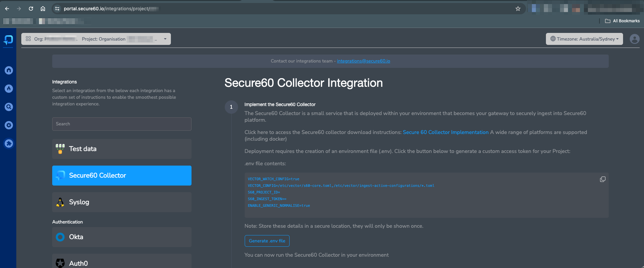Click the Okta circle logo icon
Screen dimensions: 644x268
tap(60, 237)
